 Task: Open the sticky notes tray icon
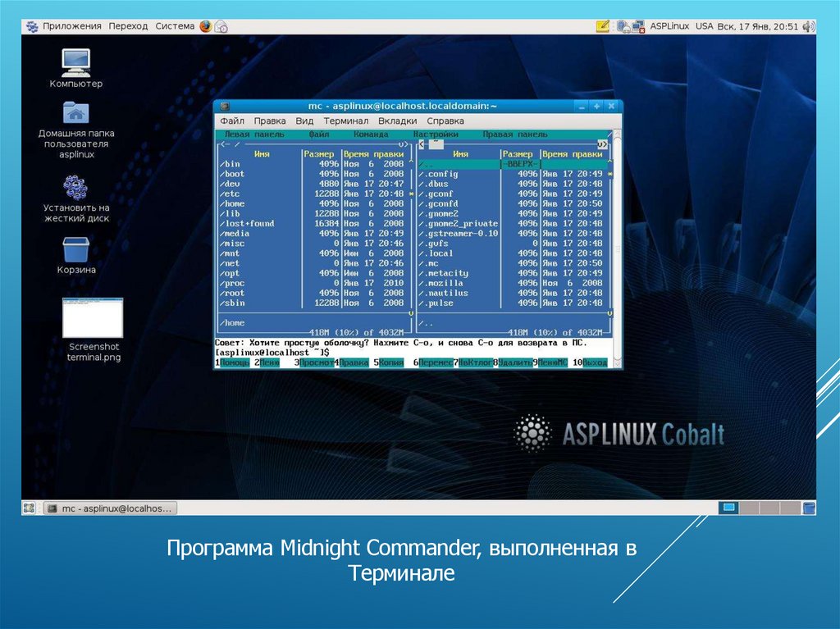coord(602,25)
